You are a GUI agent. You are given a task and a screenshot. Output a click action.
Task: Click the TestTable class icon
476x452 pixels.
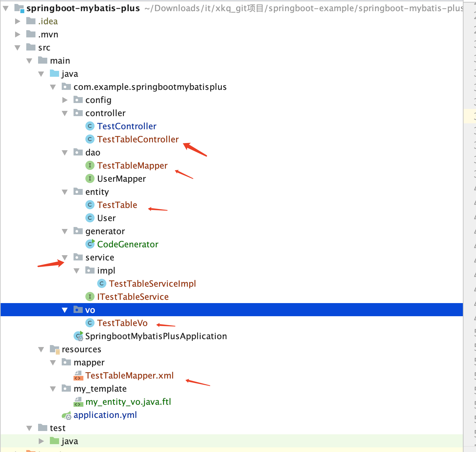pyautogui.click(x=90, y=205)
